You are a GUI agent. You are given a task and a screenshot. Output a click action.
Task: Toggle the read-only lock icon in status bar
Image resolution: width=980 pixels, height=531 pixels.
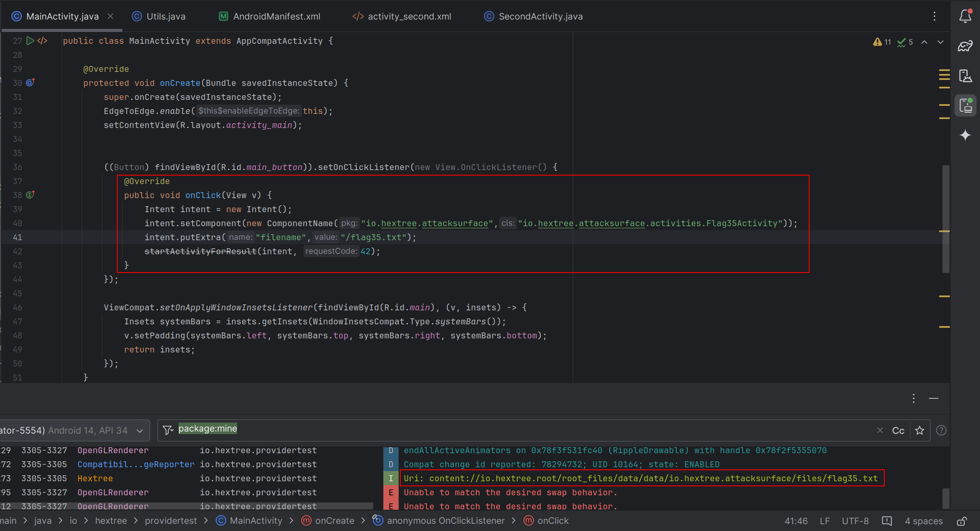pos(962,521)
